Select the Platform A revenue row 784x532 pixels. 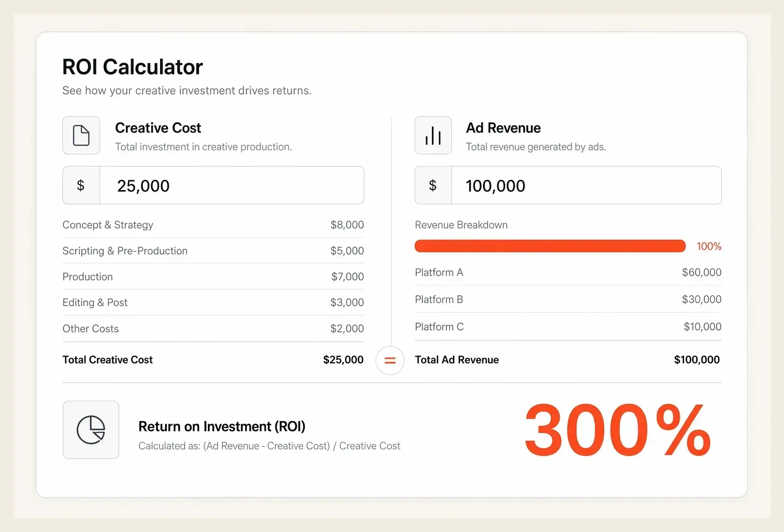coord(568,272)
